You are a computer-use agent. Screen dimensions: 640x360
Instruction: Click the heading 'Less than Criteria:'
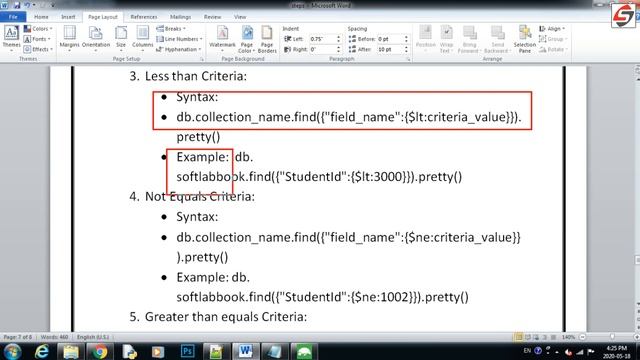pyautogui.click(x=196, y=76)
